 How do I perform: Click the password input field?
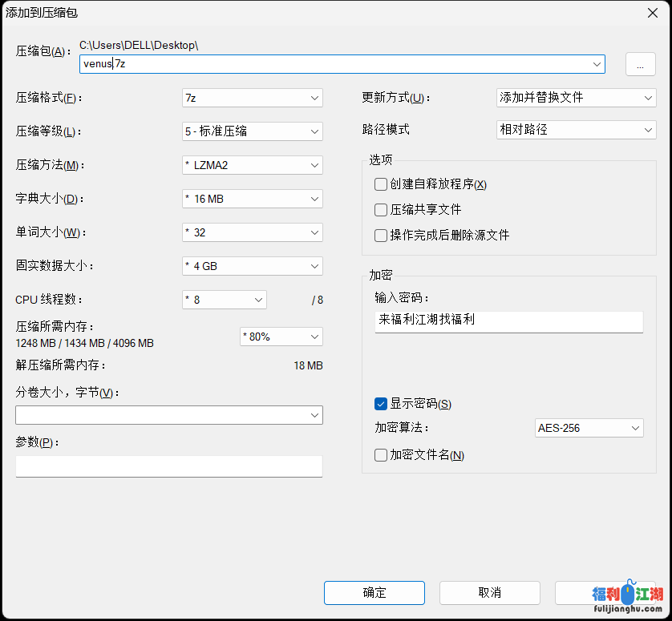(x=508, y=321)
